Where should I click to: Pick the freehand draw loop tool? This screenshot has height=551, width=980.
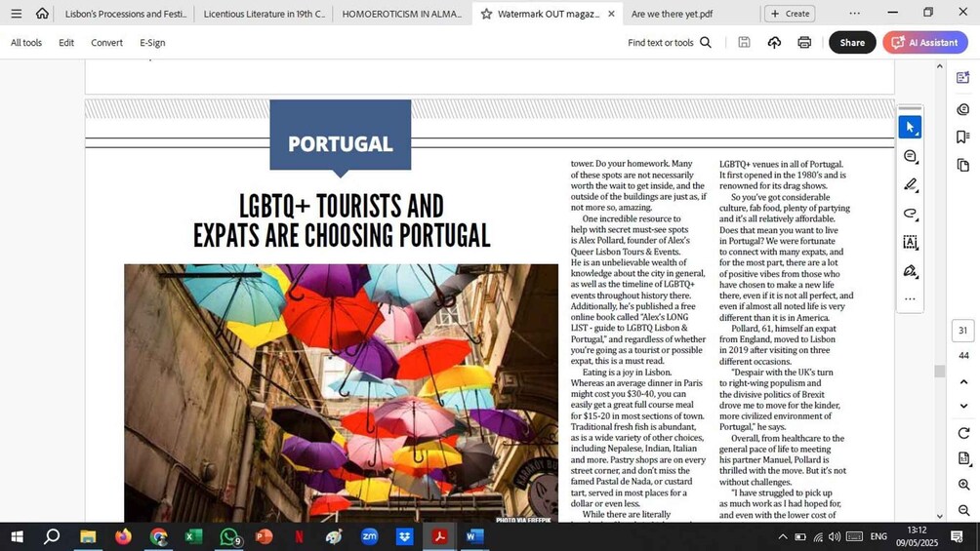pyautogui.click(x=910, y=214)
